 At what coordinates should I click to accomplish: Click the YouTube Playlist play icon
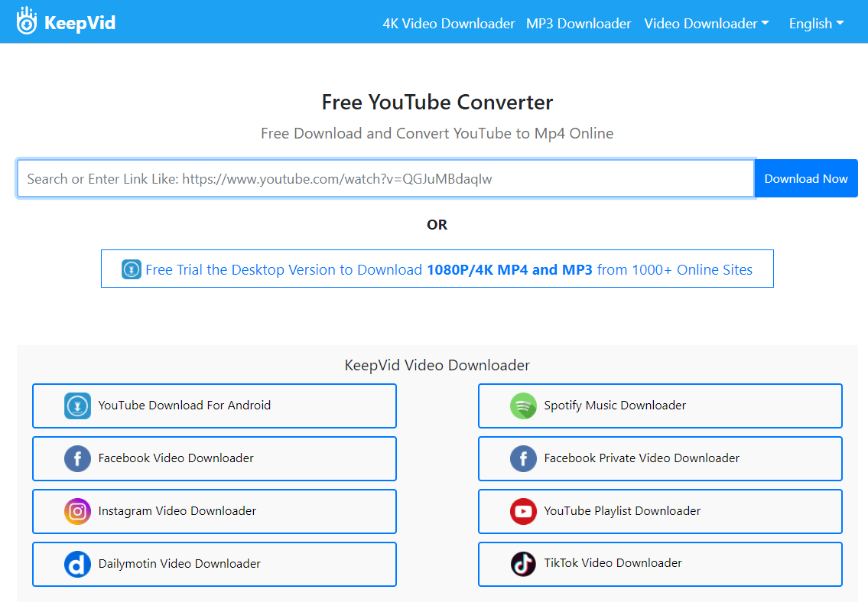click(x=523, y=511)
